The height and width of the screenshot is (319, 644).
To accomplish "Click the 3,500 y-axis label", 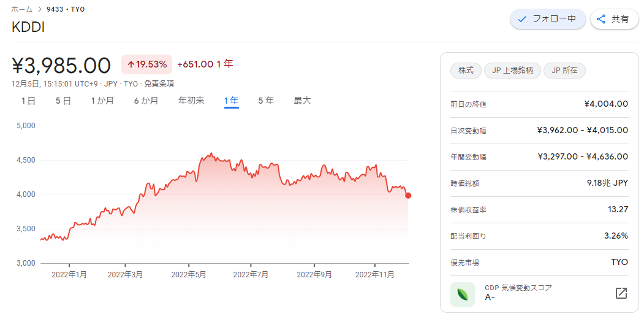I will pyautogui.click(x=27, y=229).
